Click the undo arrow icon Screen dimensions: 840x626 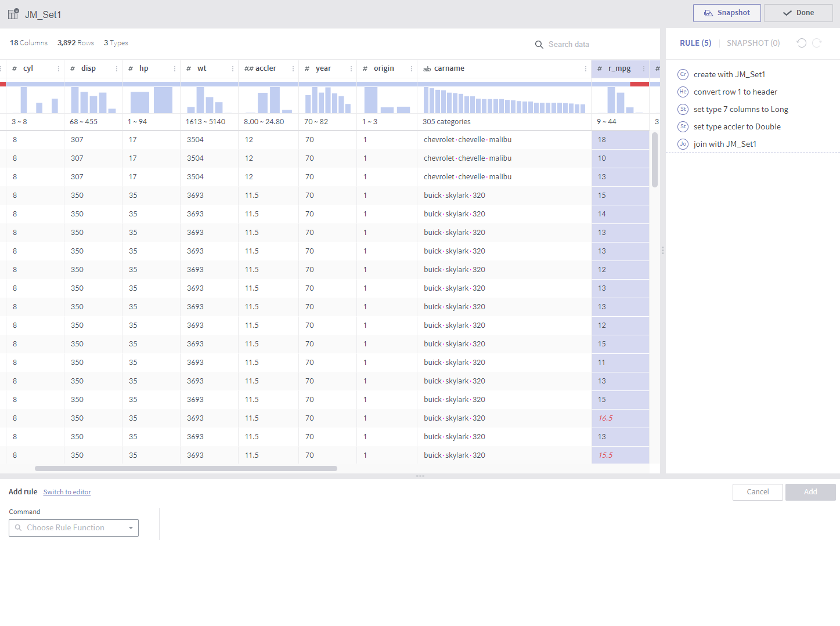802,43
